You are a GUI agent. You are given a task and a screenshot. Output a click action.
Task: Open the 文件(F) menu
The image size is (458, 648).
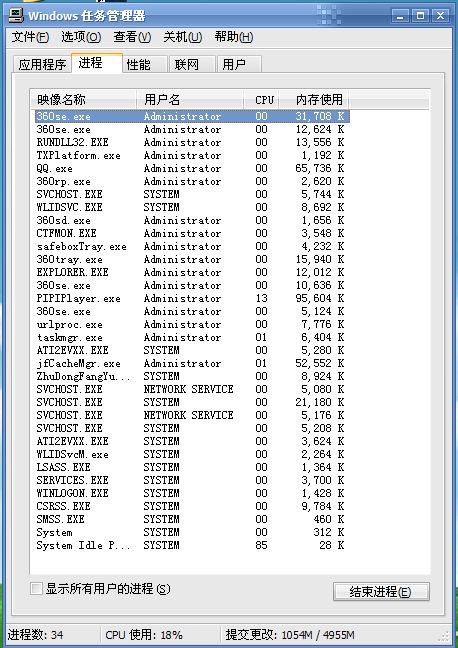click(30, 37)
